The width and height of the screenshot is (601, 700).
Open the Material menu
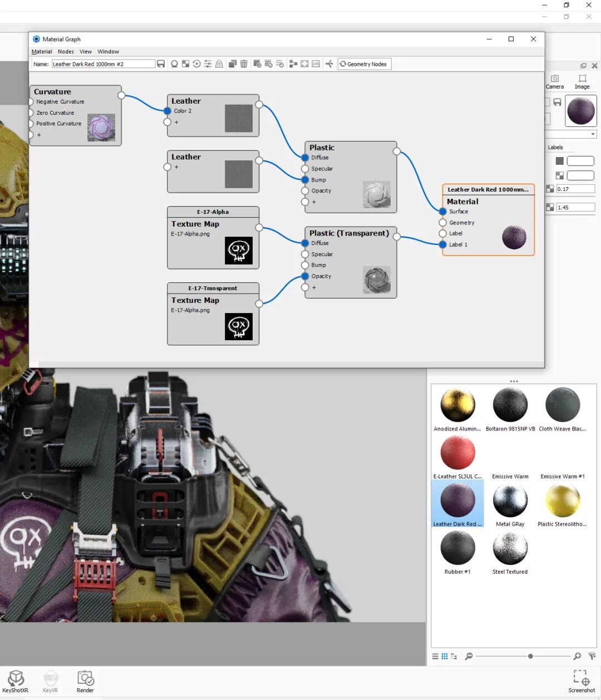(42, 52)
